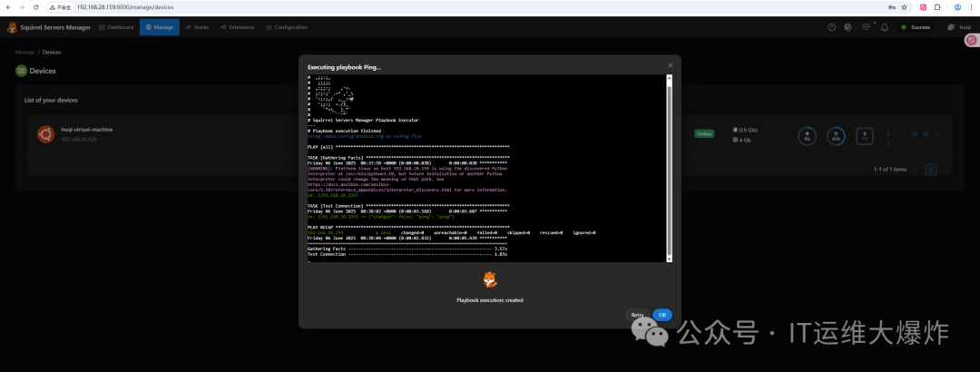
Task: Click the Manage breadcrumb link
Action: (25, 53)
